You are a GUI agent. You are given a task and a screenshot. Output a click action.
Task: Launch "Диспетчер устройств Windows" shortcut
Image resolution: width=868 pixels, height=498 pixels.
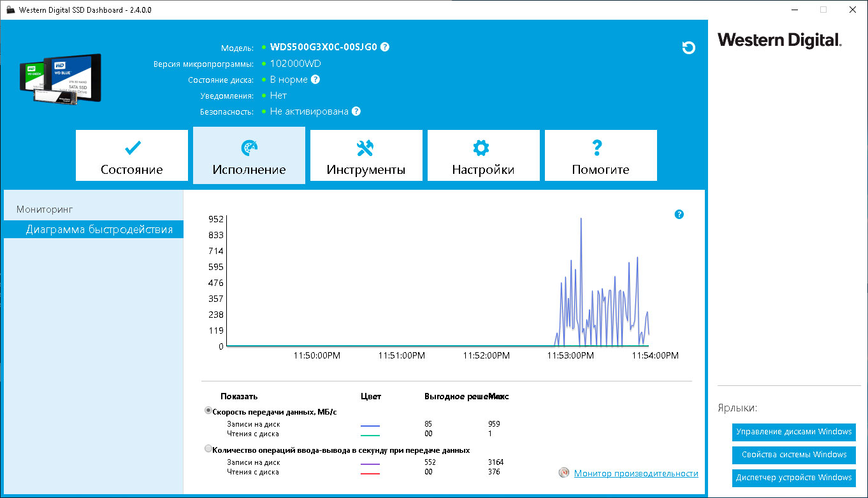pos(794,478)
